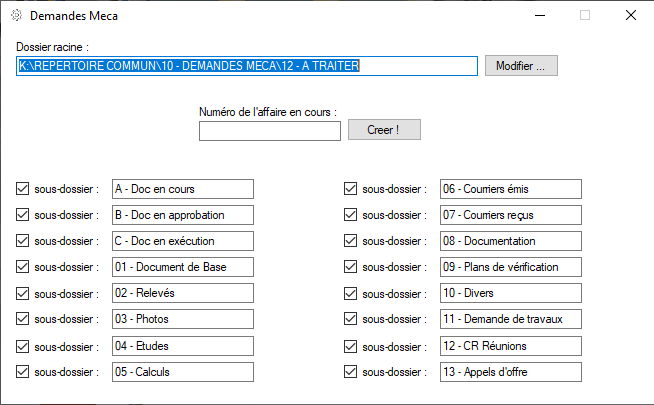The width and height of the screenshot is (654, 405).
Task: Disable the 03 - Photos sous-dossier checkbox
Action: 22,319
